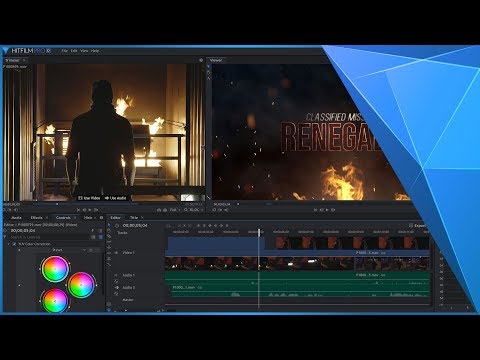Click the timeline timecode display
Screen dimensions: 480x360
coord(135,226)
